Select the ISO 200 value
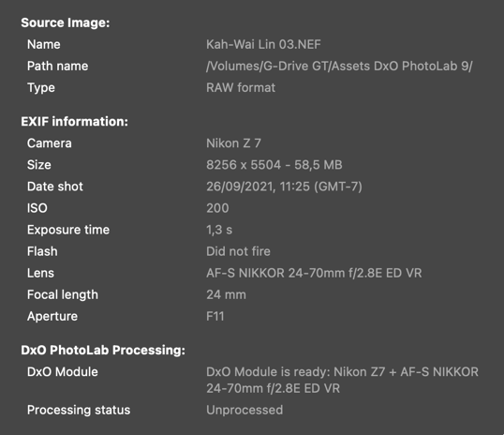 click(x=217, y=208)
